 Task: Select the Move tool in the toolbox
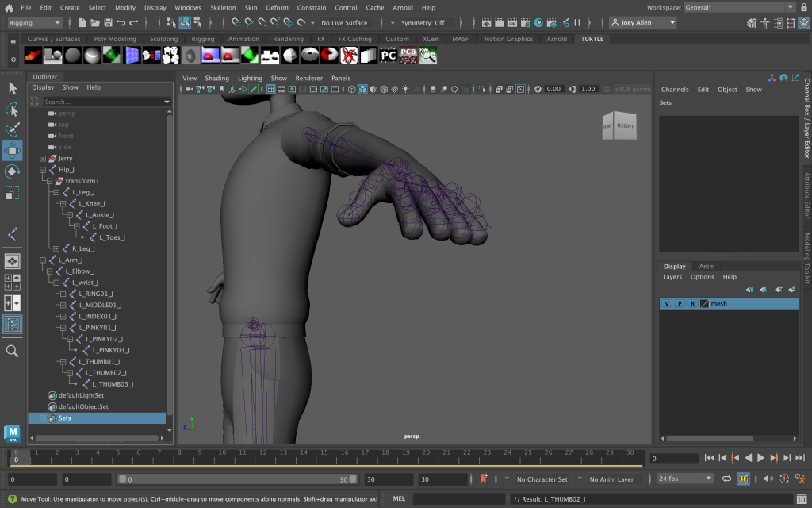13,151
